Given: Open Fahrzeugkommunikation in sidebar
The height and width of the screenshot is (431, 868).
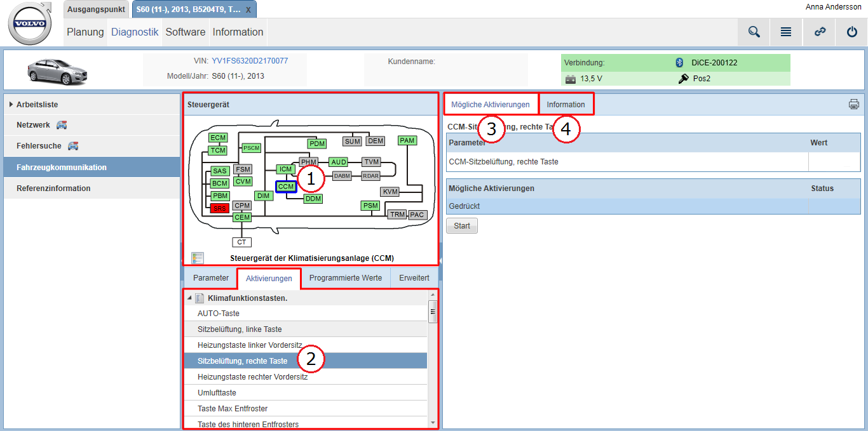Looking at the screenshot, I should (92, 167).
